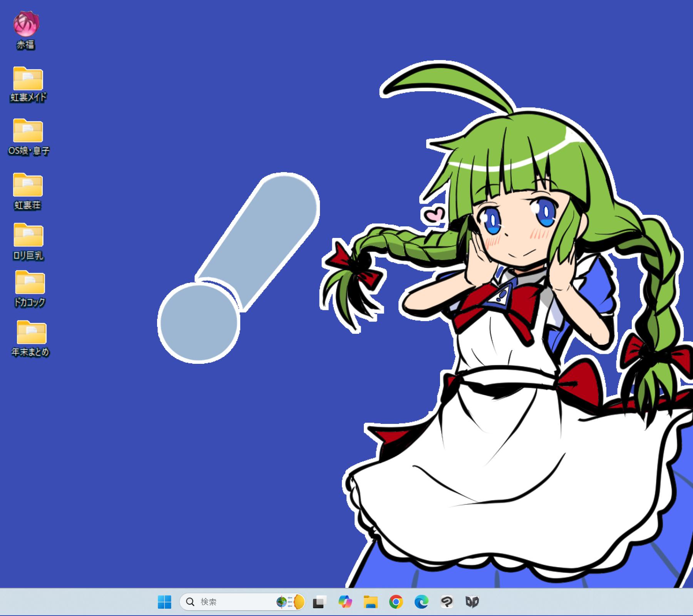Screen dimensions: 693x616
Task: Click the dark cube icon at taskbar end
Action: (x=472, y=602)
